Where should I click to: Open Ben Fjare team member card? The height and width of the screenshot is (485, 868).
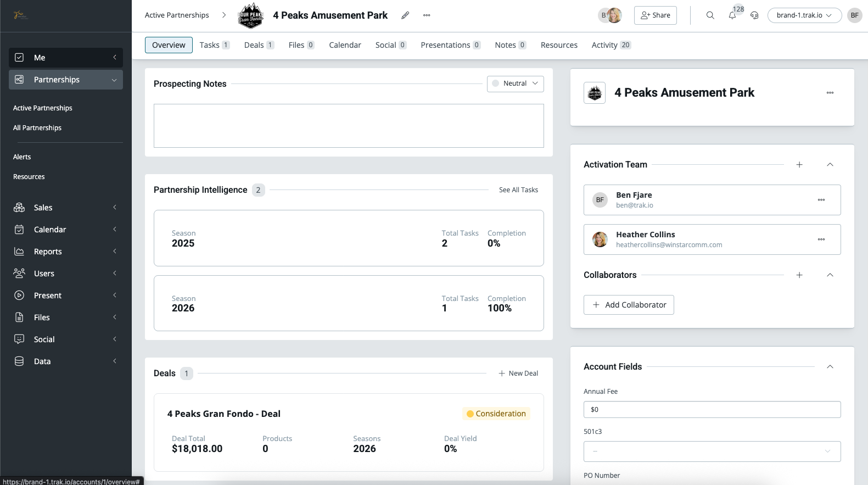pos(712,200)
